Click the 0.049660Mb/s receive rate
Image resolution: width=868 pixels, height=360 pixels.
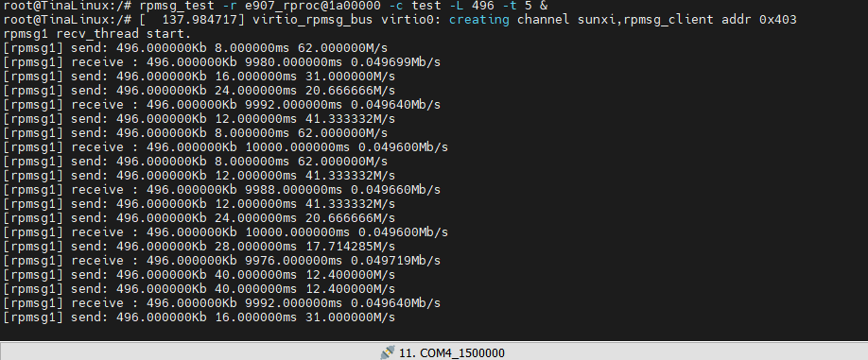(396, 190)
